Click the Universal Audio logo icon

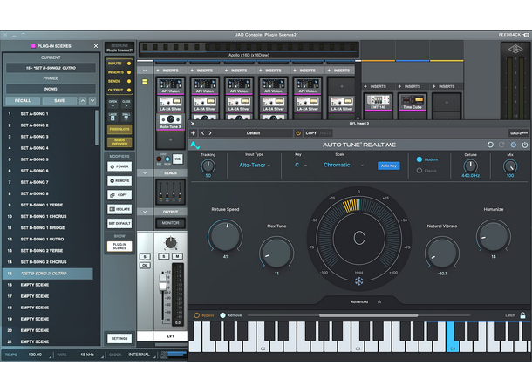[x=515, y=50]
